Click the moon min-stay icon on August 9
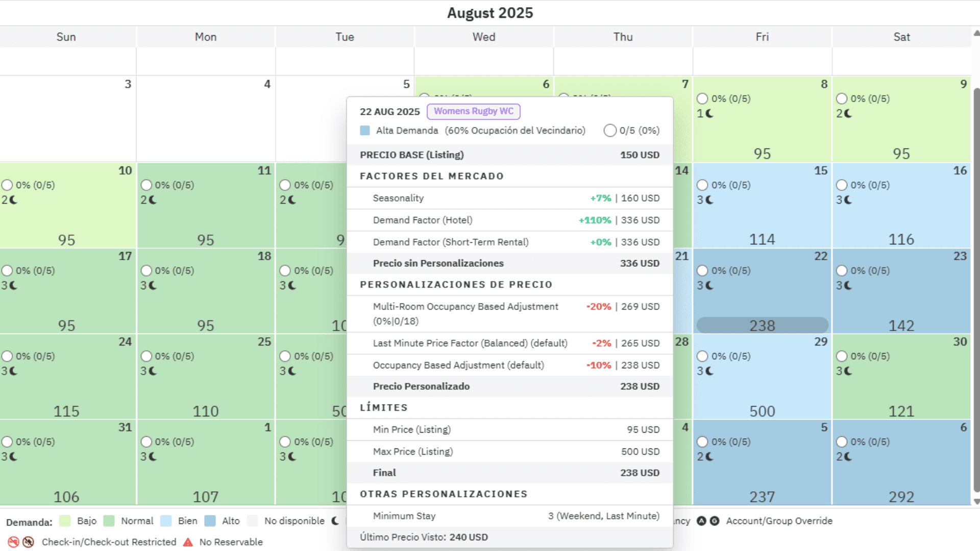Viewport: 980px width, 551px height. [848, 114]
